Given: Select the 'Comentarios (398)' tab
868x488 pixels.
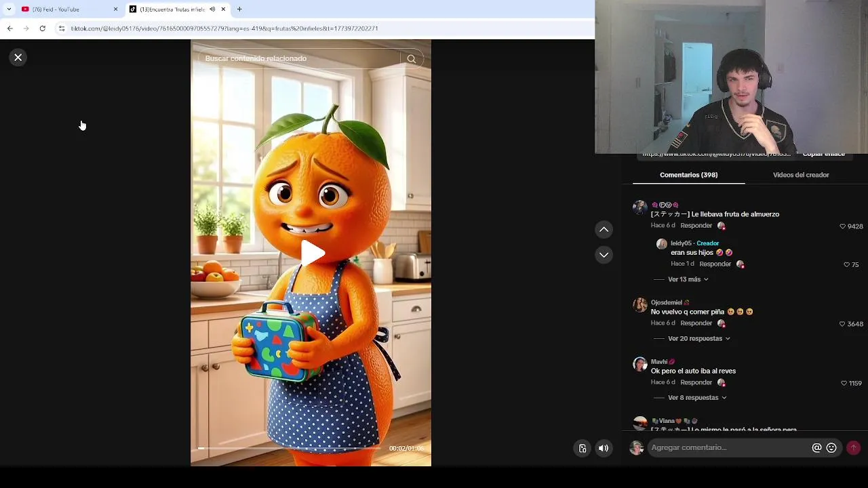Looking at the screenshot, I should pos(688,175).
